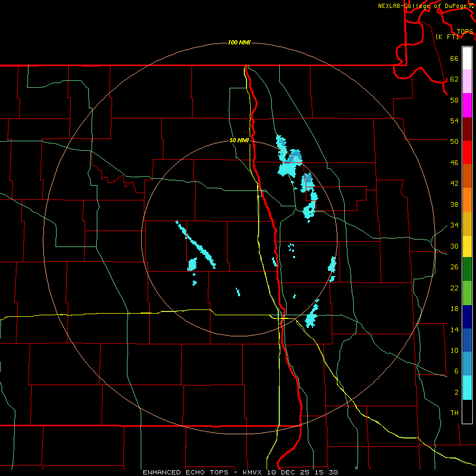This screenshot has height=476, width=476.
Task: Click the legend value '42'
Action: point(454,184)
